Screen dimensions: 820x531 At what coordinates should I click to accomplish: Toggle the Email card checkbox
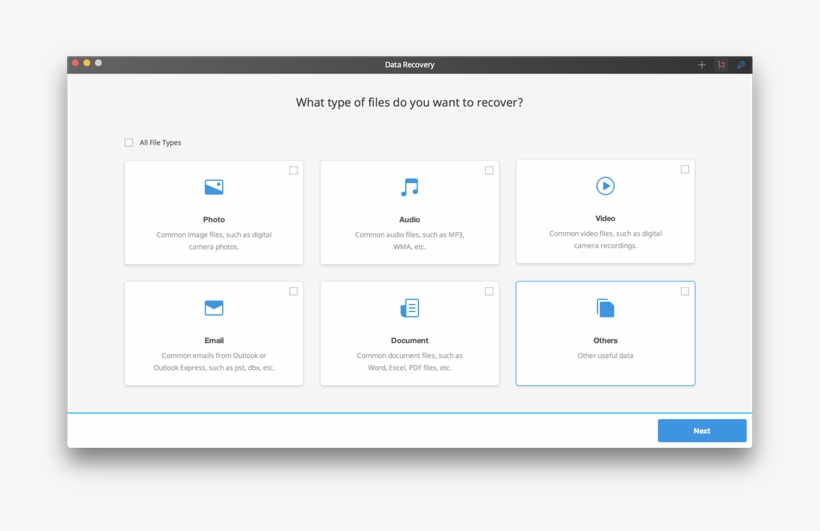293,292
